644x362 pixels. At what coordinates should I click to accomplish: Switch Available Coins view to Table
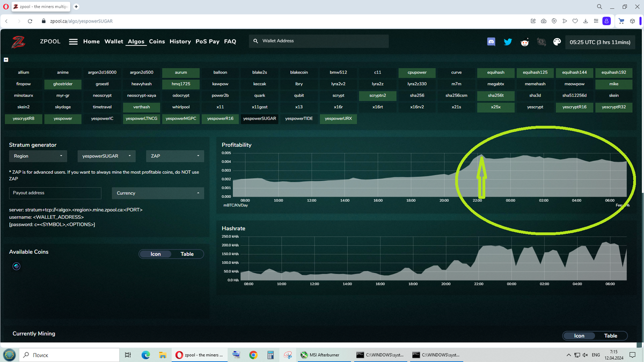pyautogui.click(x=187, y=254)
